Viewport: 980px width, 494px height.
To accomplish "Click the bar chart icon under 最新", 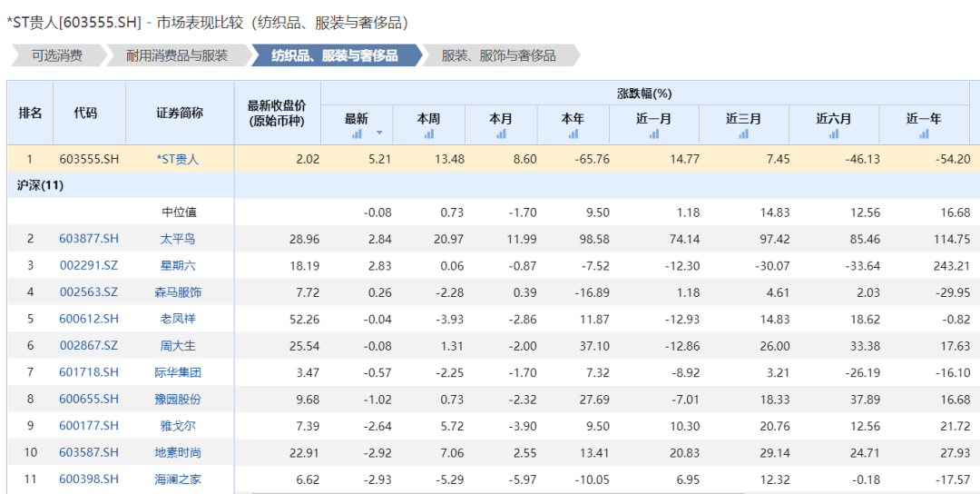I will coord(357,133).
